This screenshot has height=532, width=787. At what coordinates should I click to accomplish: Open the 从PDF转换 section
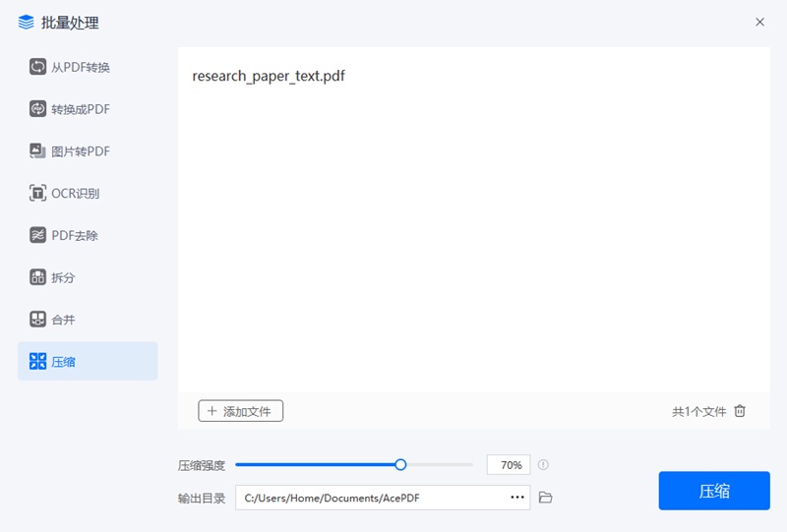[x=88, y=67]
